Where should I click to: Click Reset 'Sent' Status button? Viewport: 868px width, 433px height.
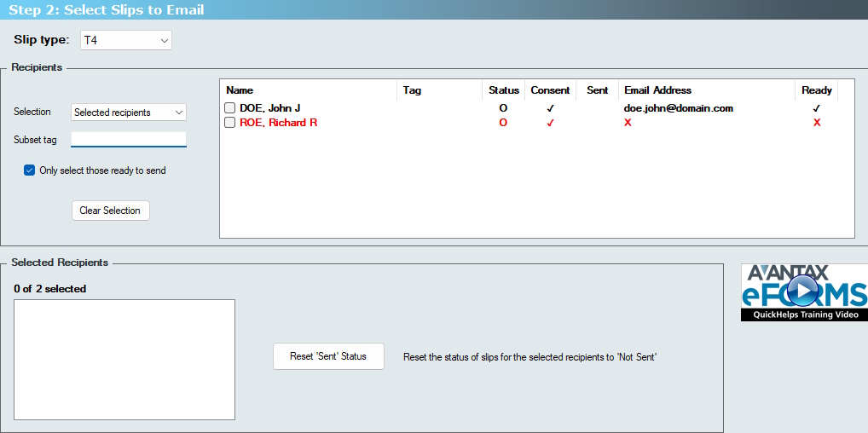click(328, 356)
